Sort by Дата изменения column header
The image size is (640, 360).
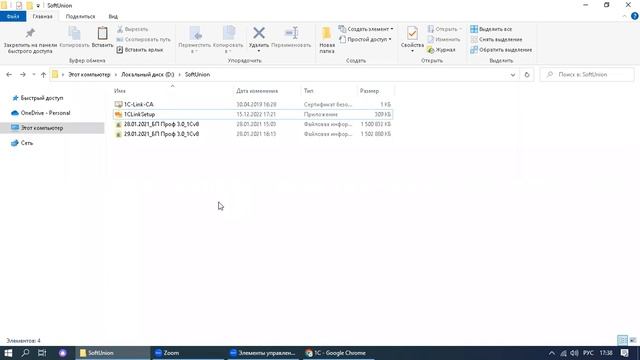[257, 91]
